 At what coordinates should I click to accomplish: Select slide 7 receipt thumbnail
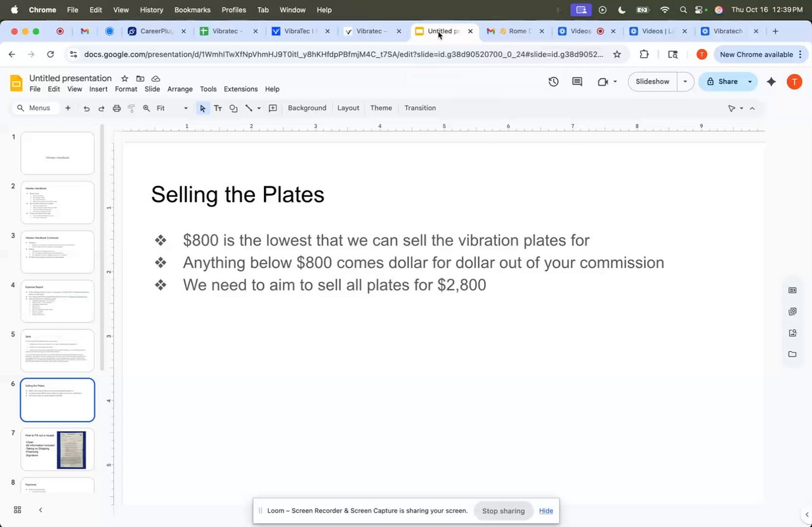coord(58,450)
